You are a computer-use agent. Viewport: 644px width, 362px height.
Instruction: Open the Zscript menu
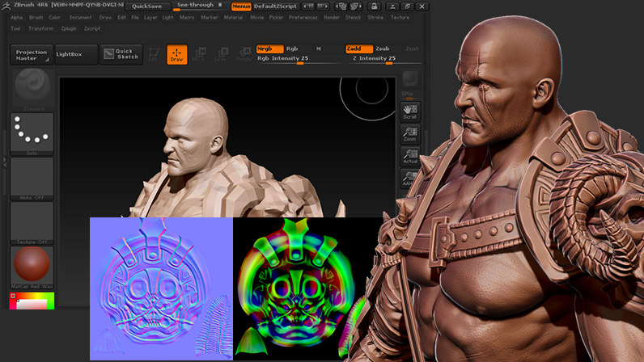click(92, 29)
